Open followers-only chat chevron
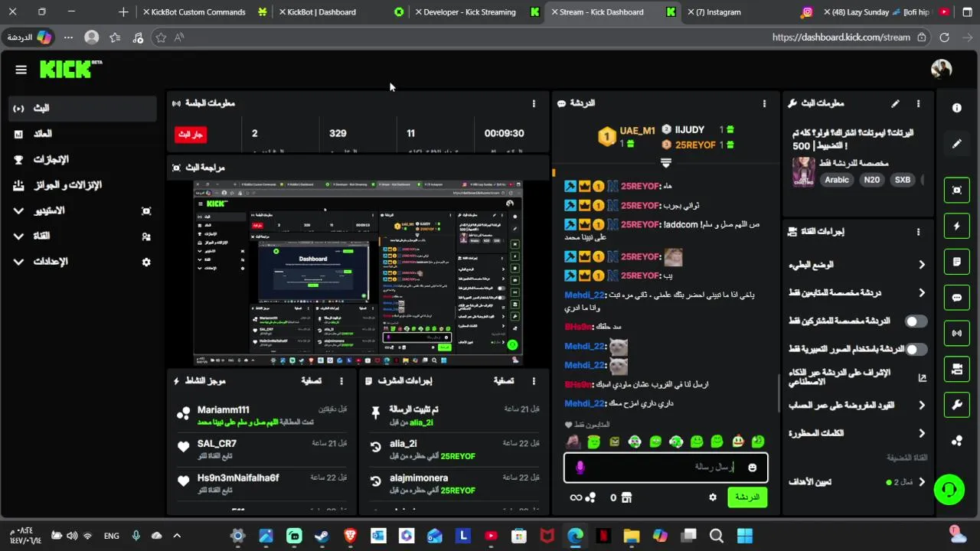980x551 pixels. [x=922, y=293]
